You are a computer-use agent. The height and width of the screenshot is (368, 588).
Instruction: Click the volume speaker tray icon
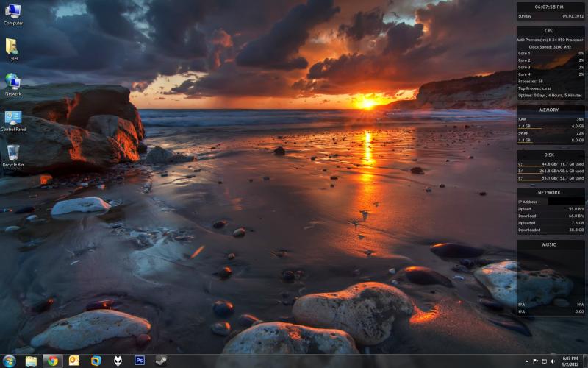553,361
